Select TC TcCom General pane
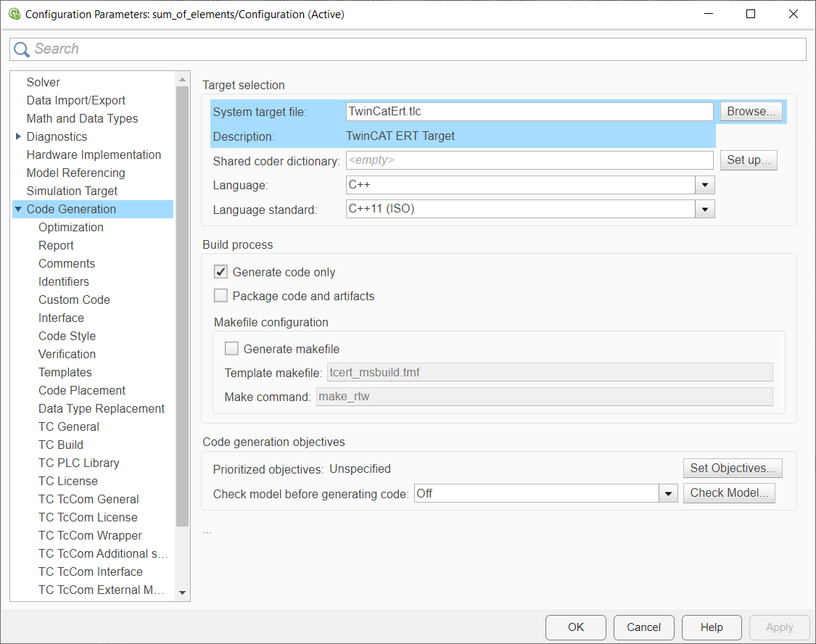 click(x=88, y=500)
